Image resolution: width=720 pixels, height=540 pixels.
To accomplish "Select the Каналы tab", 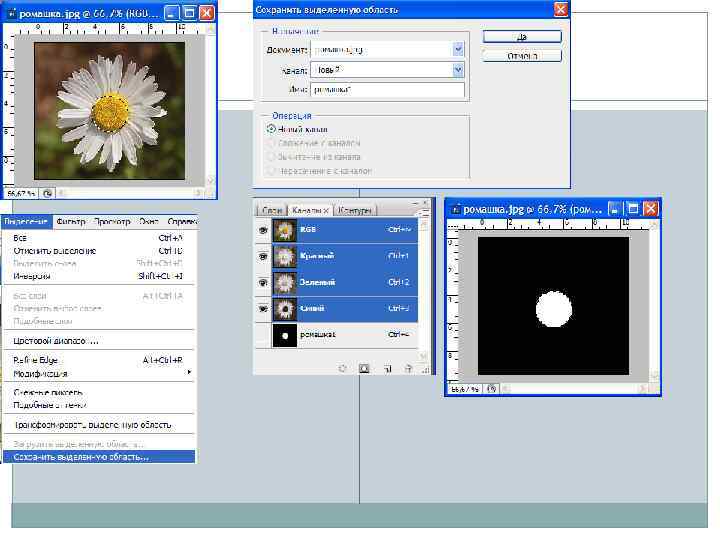I will tap(310, 210).
